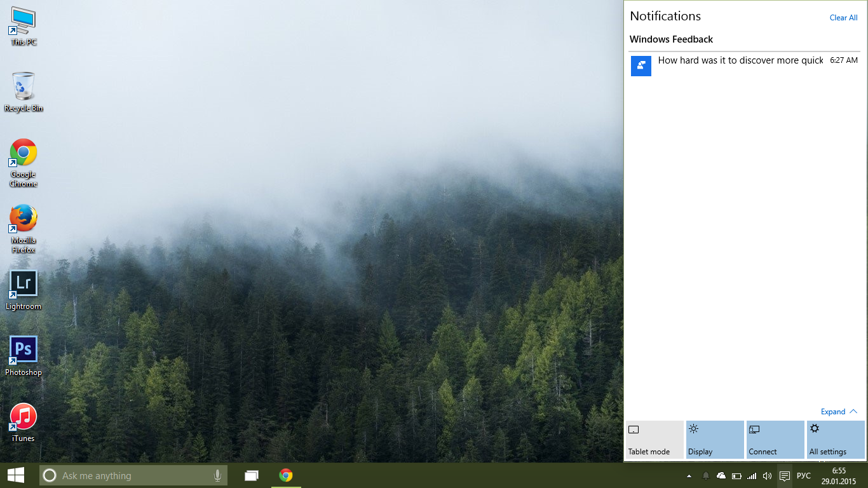Viewport: 868px width, 488px height.
Task: Open network signal tray icon
Action: pyautogui.click(x=752, y=476)
